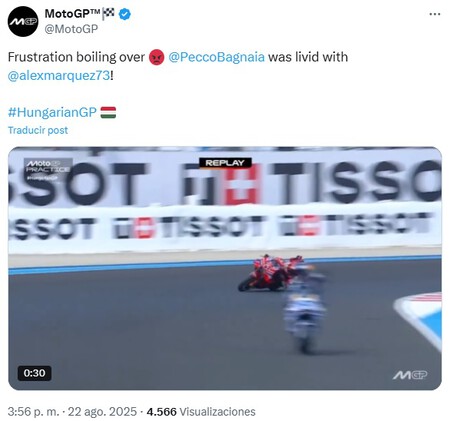The height and width of the screenshot is (421, 450).
Task: Open the #HungarianGP hashtag
Action: pos(52,112)
